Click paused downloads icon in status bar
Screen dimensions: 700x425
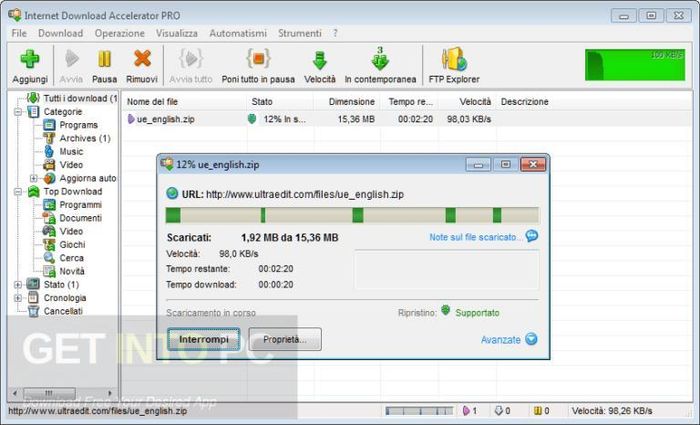pos(538,411)
